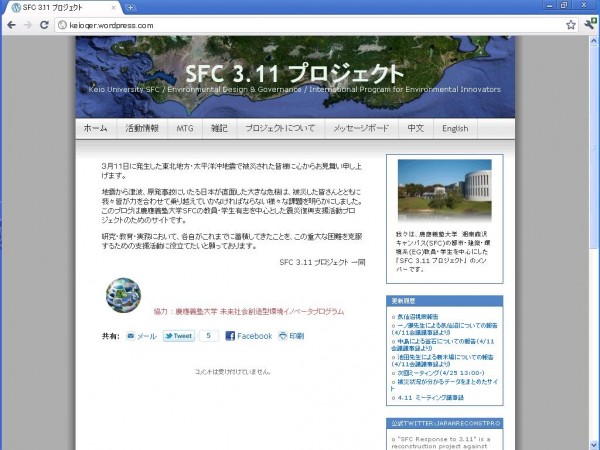This screenshot has height=450, width=600.
Task: Bookmark this page with the star icon
Action: tap(571, 25)
